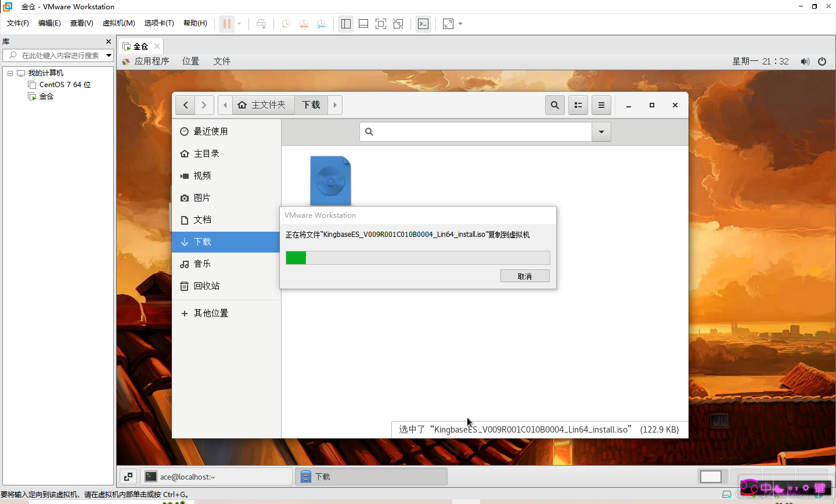The height and width of the screenshot is (504, 836).
Task: Open the stretch display options dropdown arrow
Action: pyautogui.click(x=460, y=24)
